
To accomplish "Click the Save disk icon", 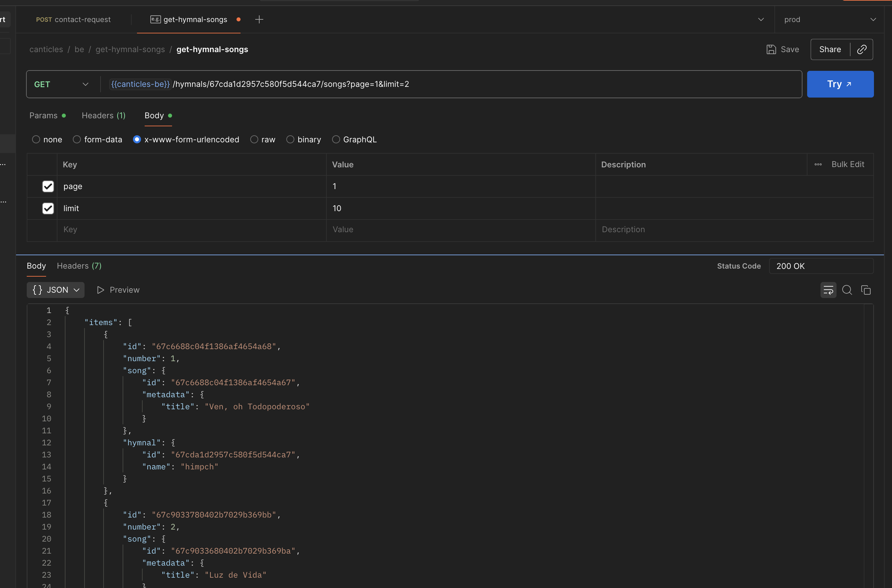I will tap(771, 49).
